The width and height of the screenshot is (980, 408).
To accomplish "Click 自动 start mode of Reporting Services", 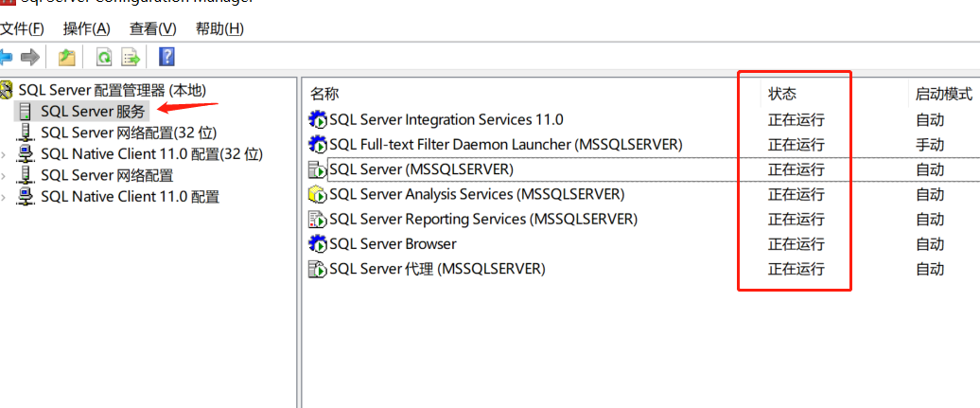I will (930, 220).
